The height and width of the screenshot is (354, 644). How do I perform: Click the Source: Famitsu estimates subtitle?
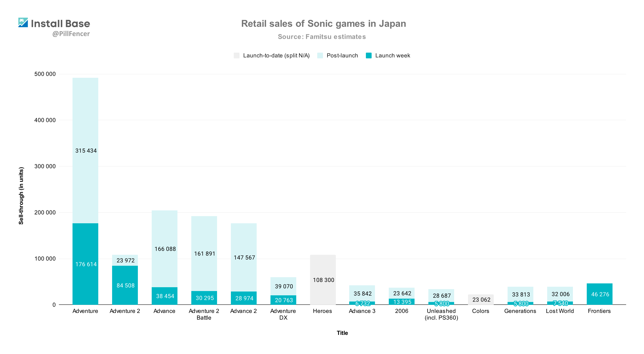pyautogui.click(x=322, y=37)
